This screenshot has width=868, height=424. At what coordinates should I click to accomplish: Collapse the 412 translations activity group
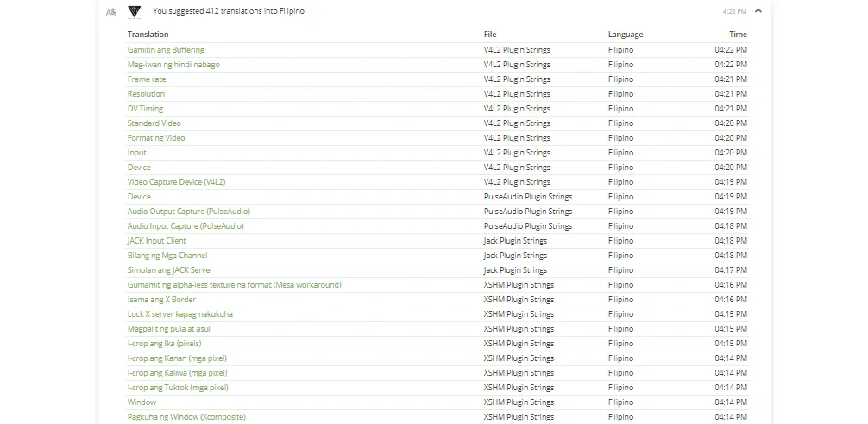click(758, 10)
